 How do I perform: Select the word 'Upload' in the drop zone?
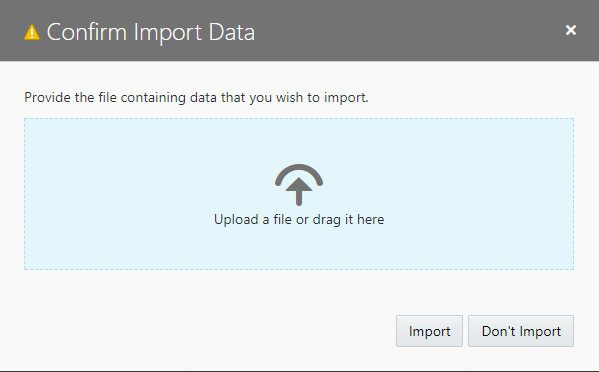(236, 220)
